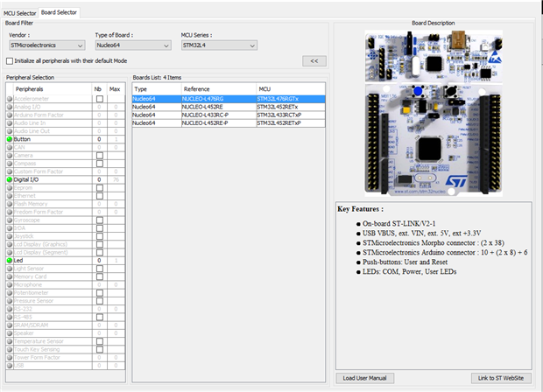Open the MCU Series dropdown

pos(213,45)
